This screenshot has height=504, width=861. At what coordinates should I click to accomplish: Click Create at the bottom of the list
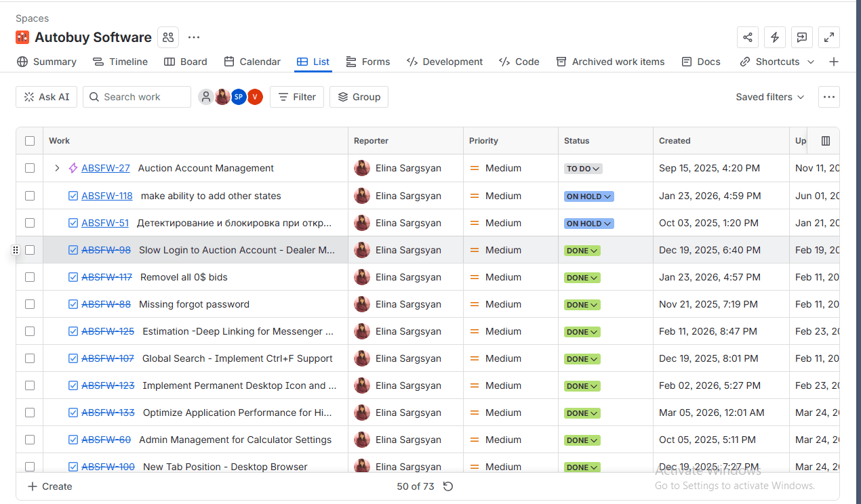coord(49,486)
